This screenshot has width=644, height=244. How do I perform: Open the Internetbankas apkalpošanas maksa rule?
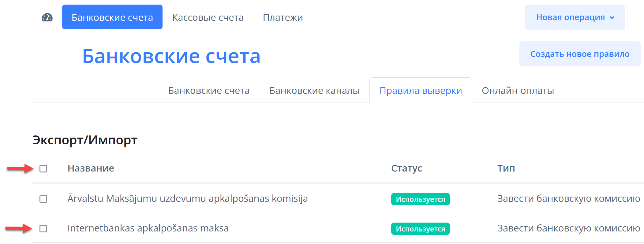[x=148, y=228]
